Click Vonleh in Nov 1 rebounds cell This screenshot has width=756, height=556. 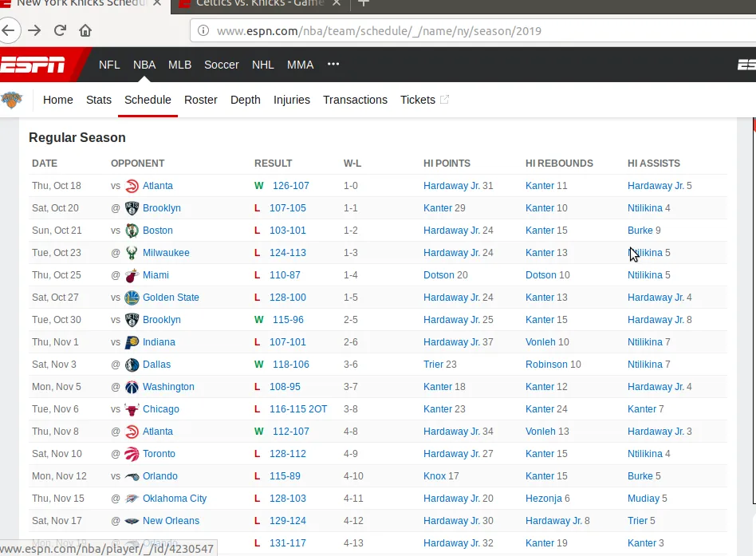coord(541,342)
